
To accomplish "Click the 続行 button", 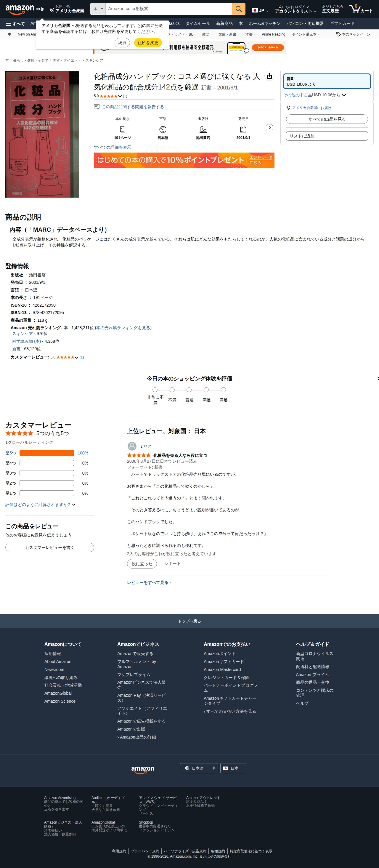I will point(122,43).
